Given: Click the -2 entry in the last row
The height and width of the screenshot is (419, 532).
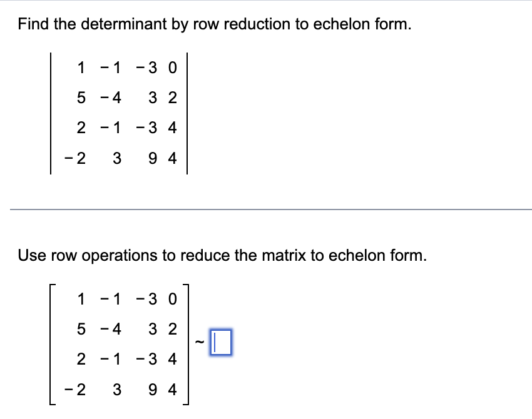Looking at the screenshot, I should (75, 158).
